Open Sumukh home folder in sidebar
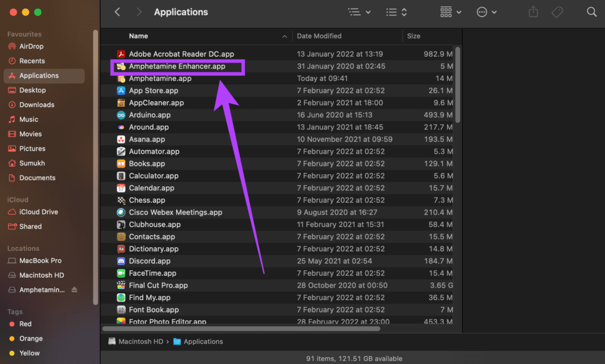605x364 pixels. coord(44,163)
